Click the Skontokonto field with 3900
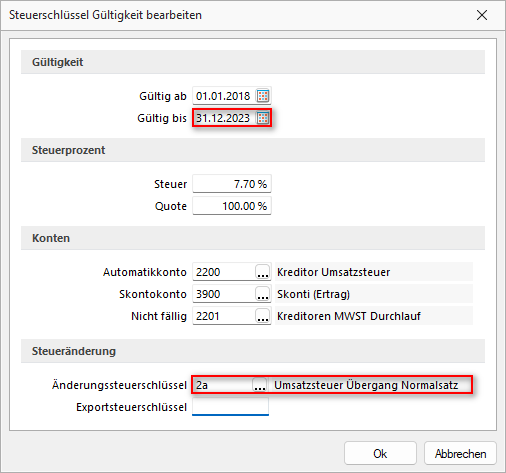The image size is (506, 473). (x=224, y=294)
